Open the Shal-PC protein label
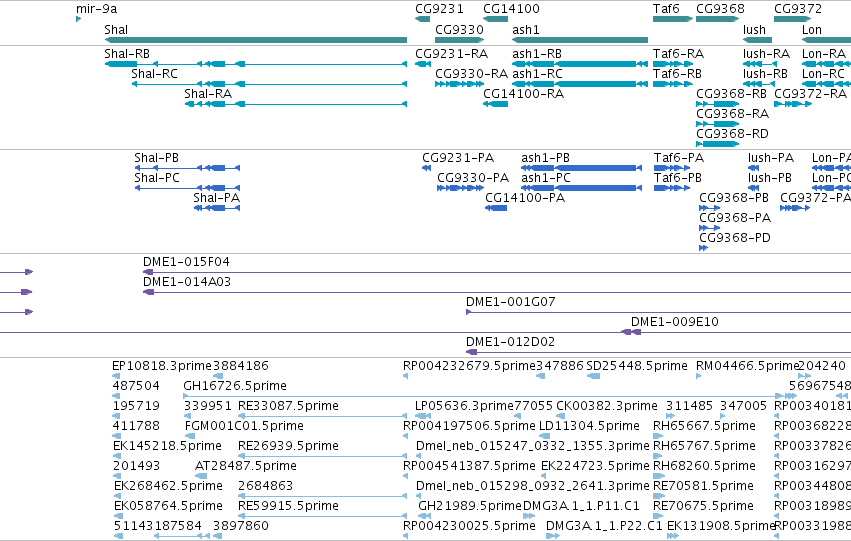 pos(157,178)
